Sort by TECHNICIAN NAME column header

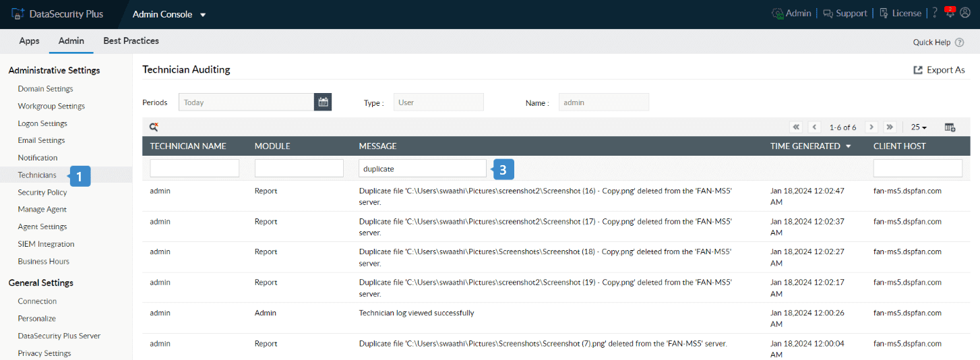click(188, 146)
